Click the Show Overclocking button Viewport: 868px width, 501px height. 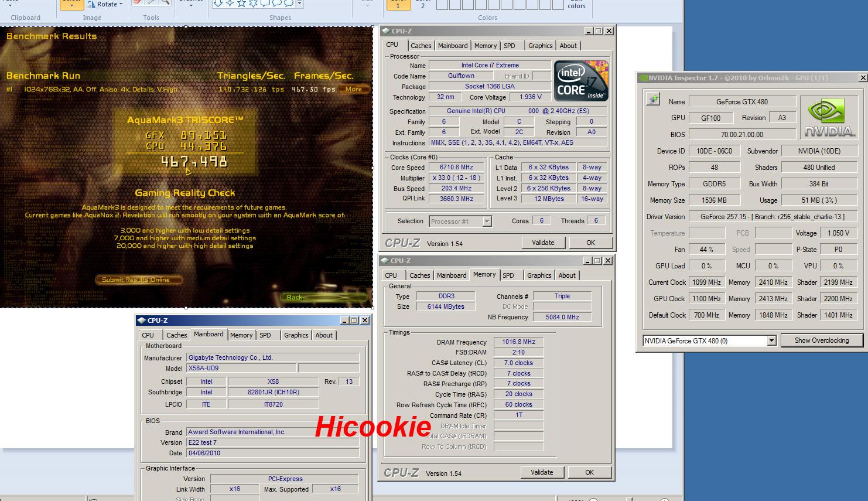point(822,340)
